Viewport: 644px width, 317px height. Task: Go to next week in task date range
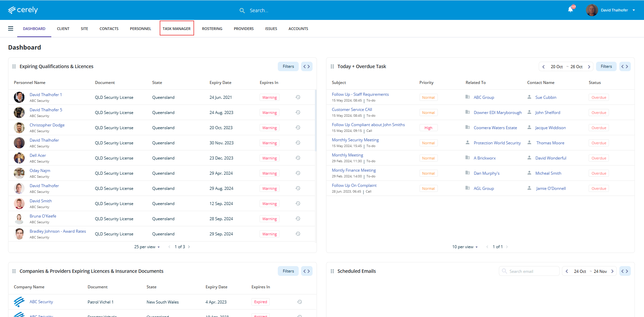(x=589, y=67)
